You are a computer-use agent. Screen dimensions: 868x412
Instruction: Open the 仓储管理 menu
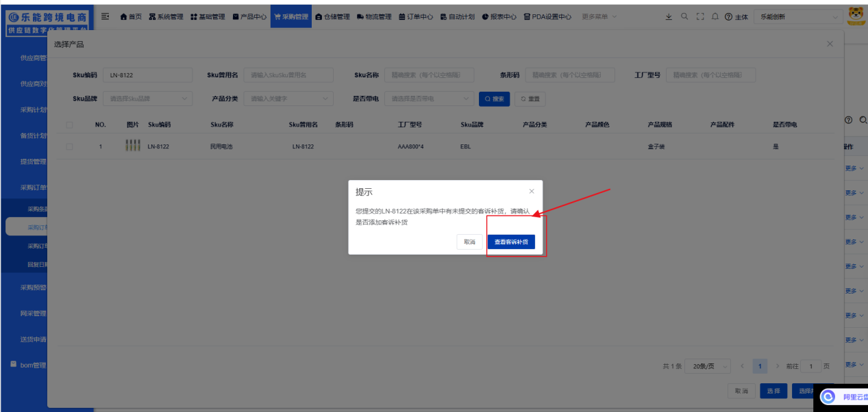point(332,16)
